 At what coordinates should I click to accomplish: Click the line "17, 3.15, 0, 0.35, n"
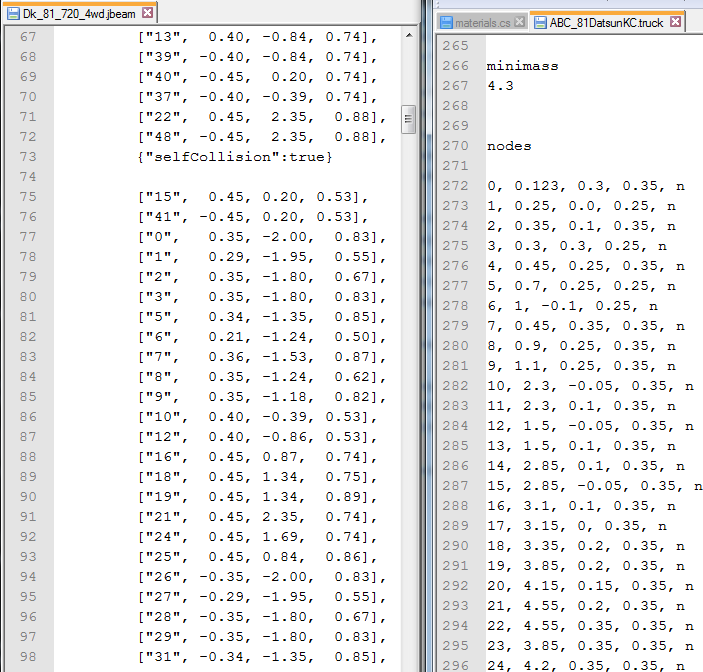click(x=577, y=525)
